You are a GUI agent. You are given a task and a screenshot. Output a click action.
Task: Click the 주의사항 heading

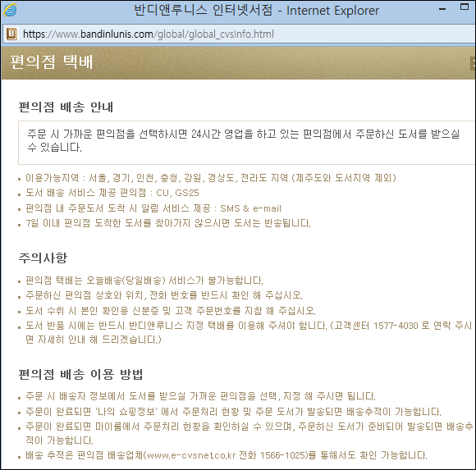(43, 258)
